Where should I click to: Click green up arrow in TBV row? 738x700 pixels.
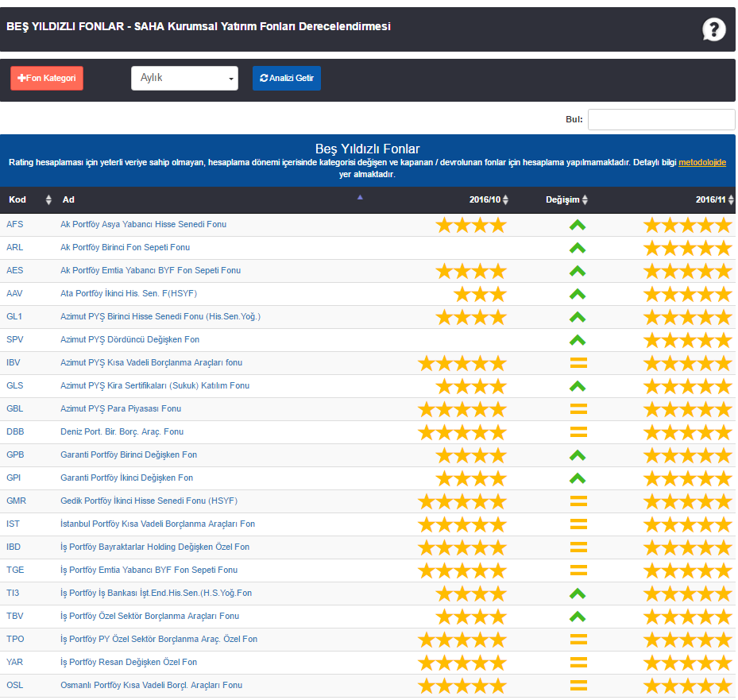coord(578,617)
